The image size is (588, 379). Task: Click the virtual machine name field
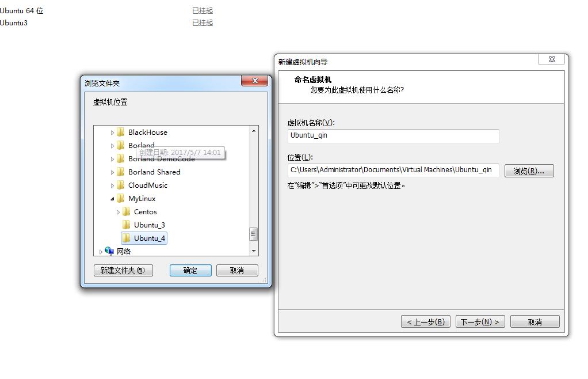coord(393,136)
